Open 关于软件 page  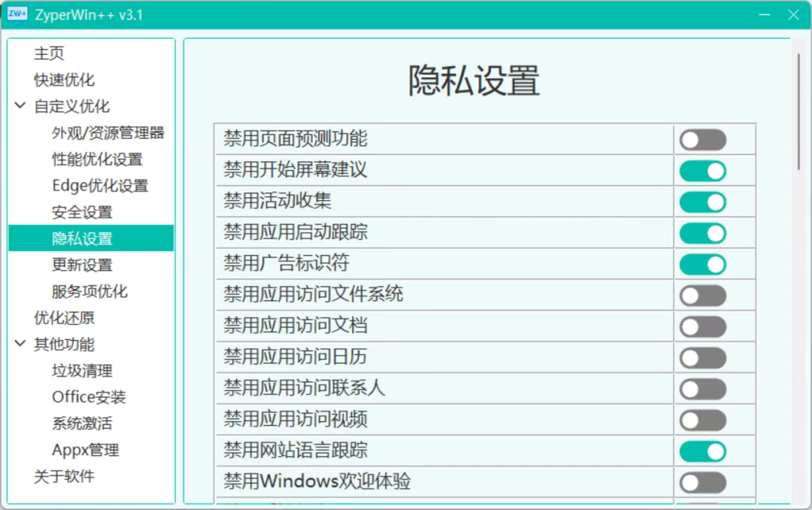click(x=65, y=476)
